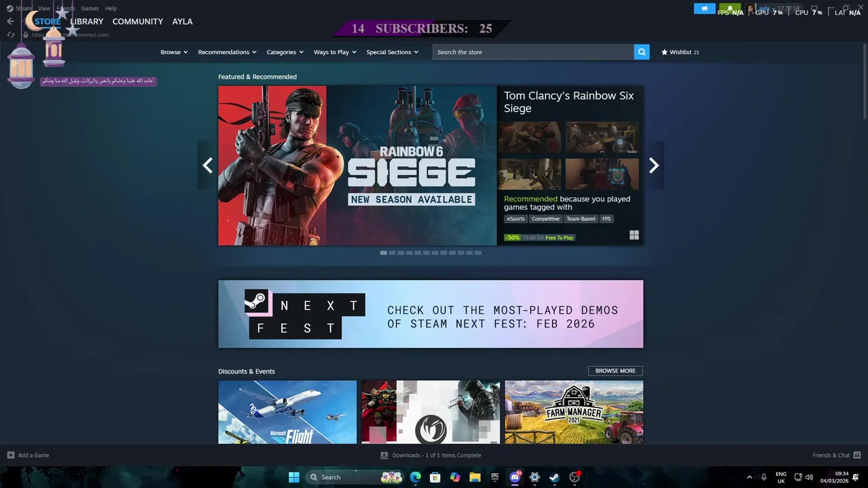Click the Competitive tag
The height and width of the screenshot is (488, 868).
coord(545,219)
